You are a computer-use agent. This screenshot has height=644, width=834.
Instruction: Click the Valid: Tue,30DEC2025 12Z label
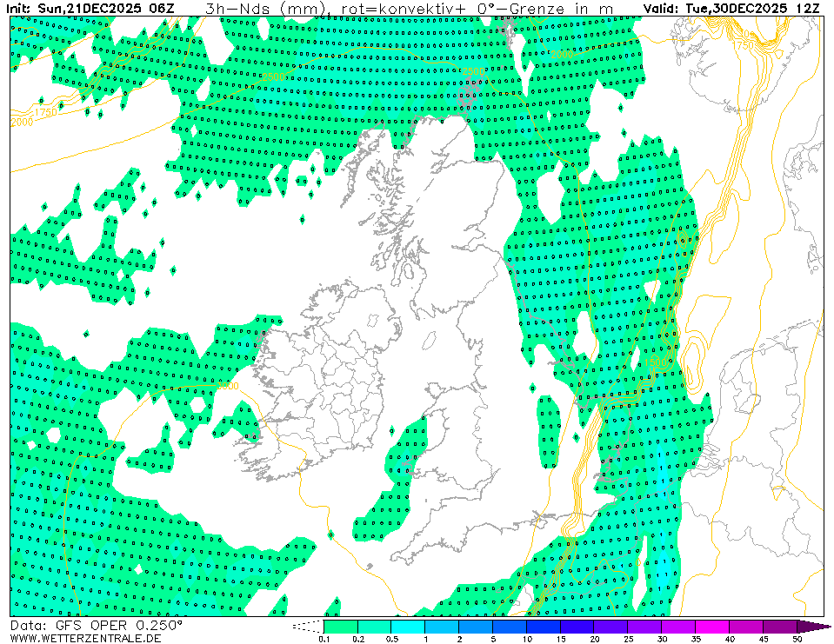731,8
